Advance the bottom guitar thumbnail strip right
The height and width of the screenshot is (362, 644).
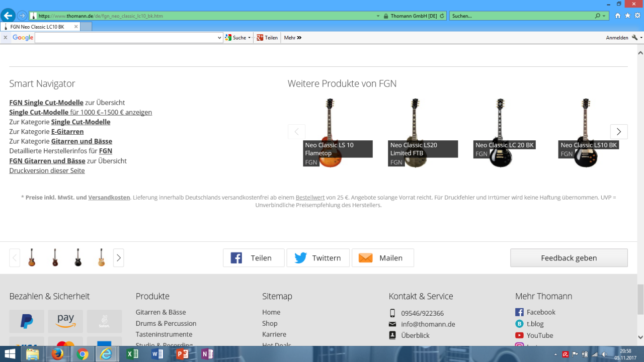click(x=119, y=258)
